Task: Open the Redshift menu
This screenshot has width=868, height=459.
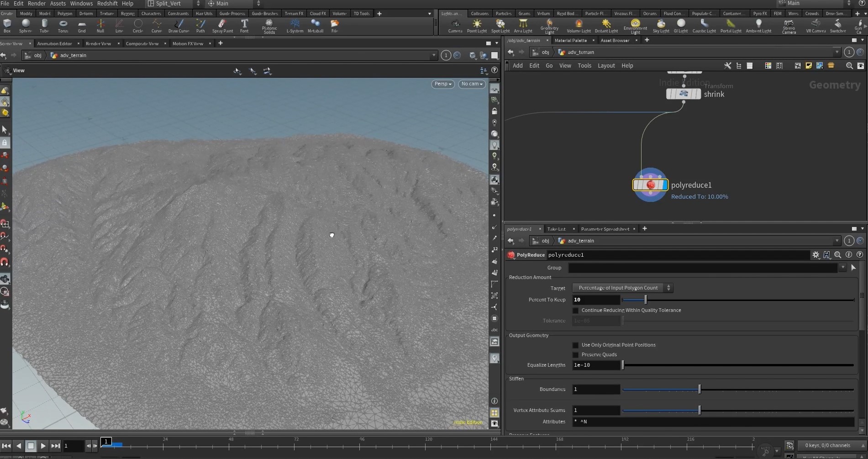Action: click(x=107, y=4)
